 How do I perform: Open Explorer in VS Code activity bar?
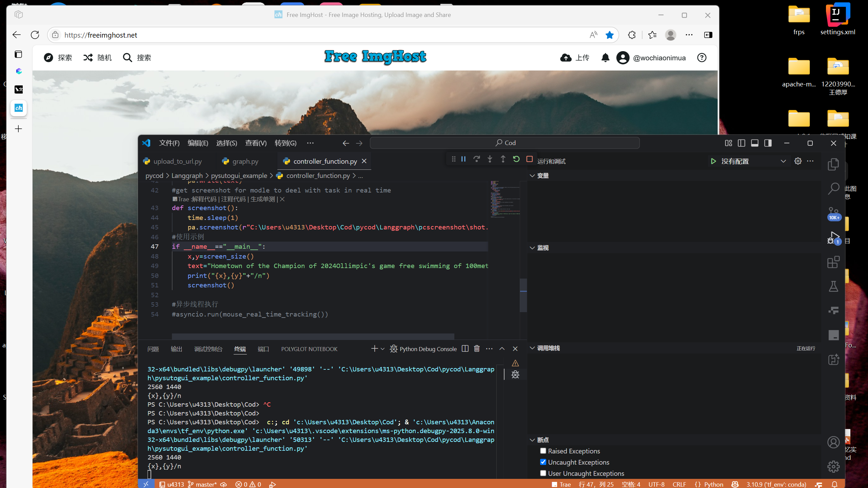tap(833, 164)
